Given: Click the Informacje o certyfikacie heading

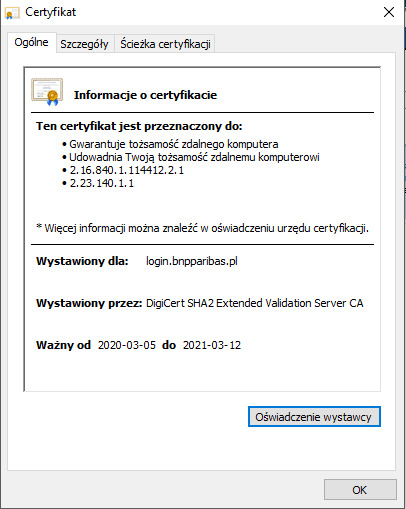Looking at the screenshot, I should tap(145, 95).
